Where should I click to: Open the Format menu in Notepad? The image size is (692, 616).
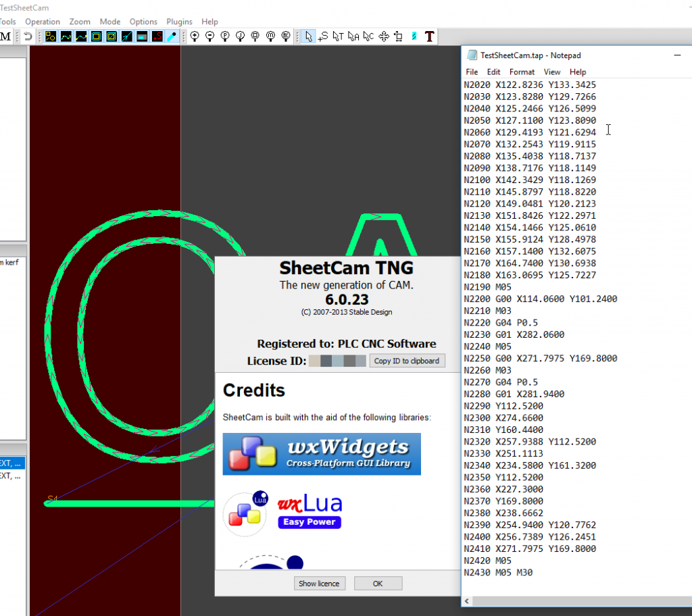(x=522, y=72)
